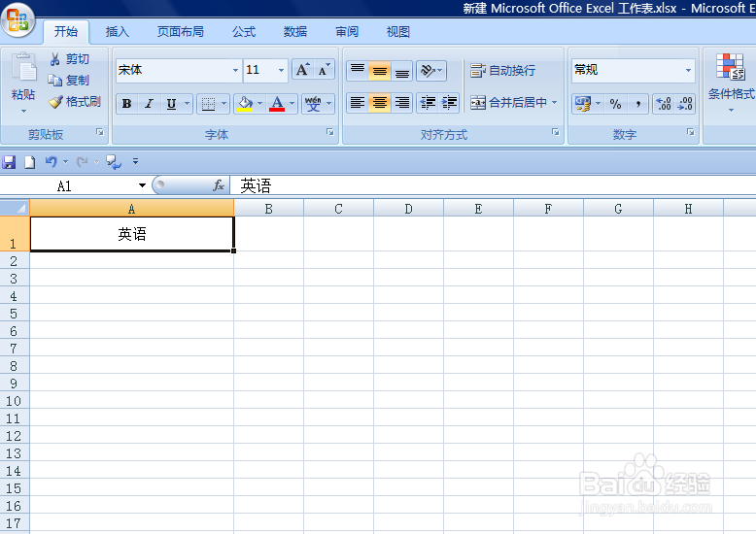Image resolution: width=756 pixels, height=534 pixels.
Task: Apply comma style
Action: click(x=637, y=104)
